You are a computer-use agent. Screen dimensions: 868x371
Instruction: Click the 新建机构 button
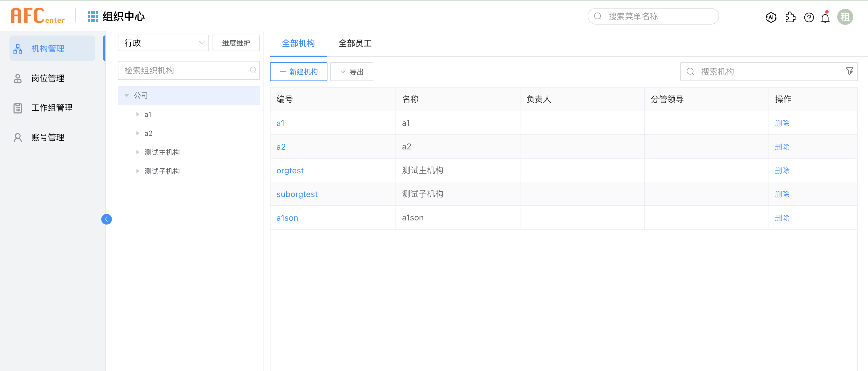[x=298, y=72]
